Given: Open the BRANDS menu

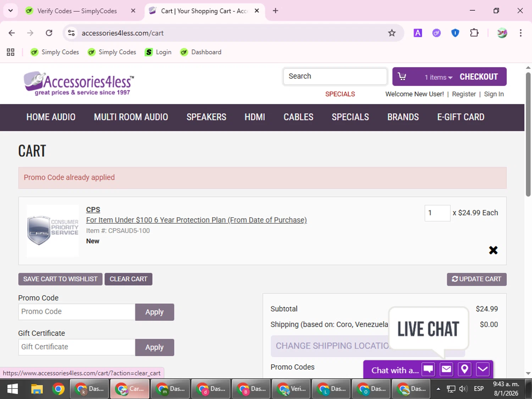Looking at the screenshot, I should 403,117.
